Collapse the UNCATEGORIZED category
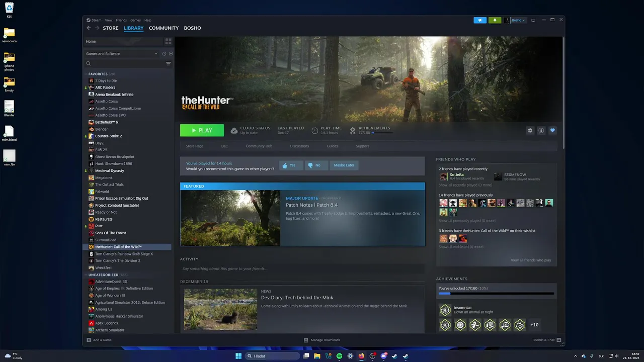 (x=86, y=275)
